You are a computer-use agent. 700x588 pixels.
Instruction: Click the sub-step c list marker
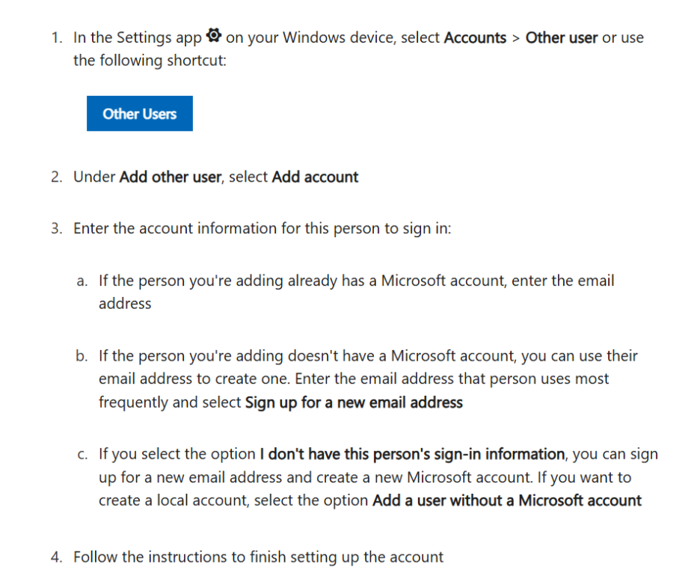point(82,454)
